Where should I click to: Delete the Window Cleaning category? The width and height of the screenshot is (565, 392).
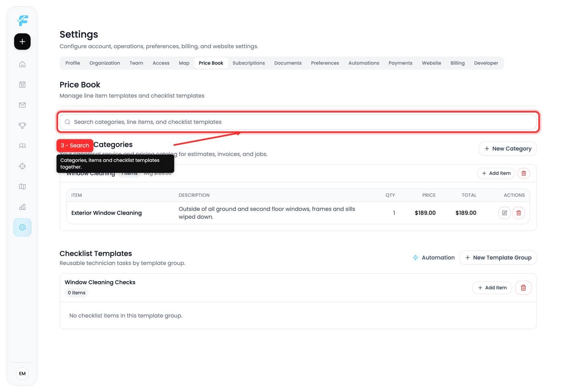tap(523, 173)
